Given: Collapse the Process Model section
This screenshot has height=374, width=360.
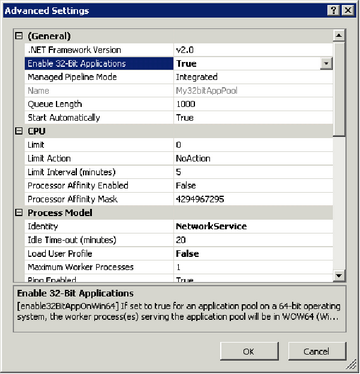Looking at the screenshot, I should 19,213.
